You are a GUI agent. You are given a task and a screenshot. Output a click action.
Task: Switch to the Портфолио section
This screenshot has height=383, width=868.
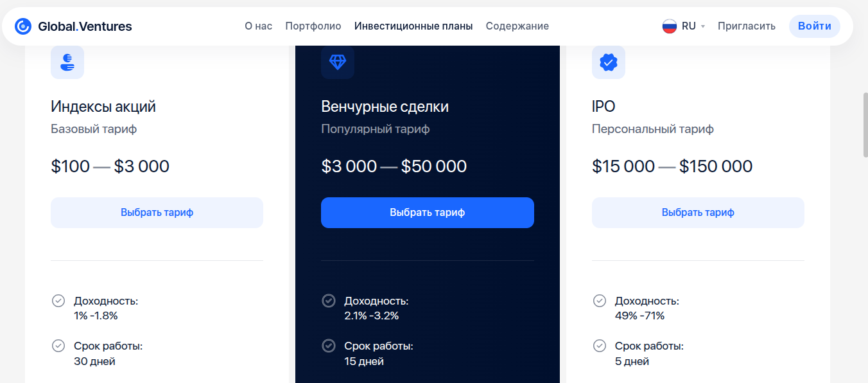pyautogui.click(x=313, y=26)
